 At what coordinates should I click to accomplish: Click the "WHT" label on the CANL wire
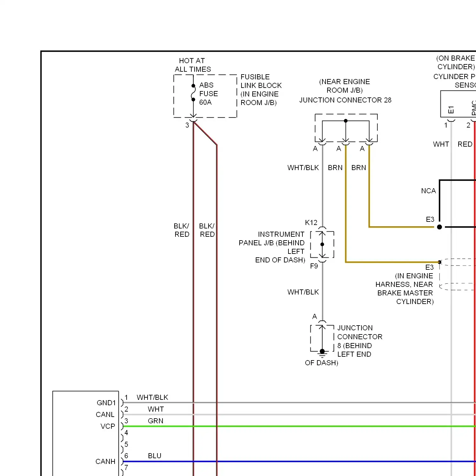(156, 409)
